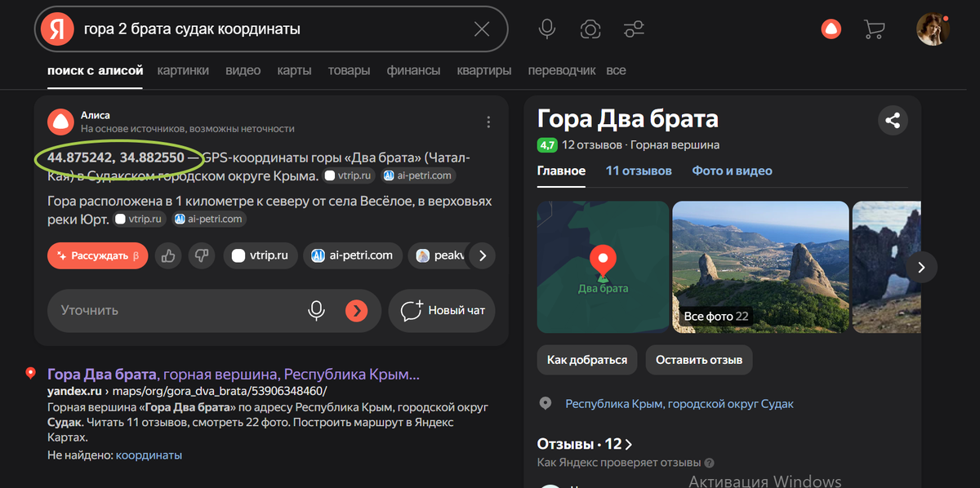Share Гора Два брата via the share icon
Screen dimensions: 980x488
coord(893,119)
